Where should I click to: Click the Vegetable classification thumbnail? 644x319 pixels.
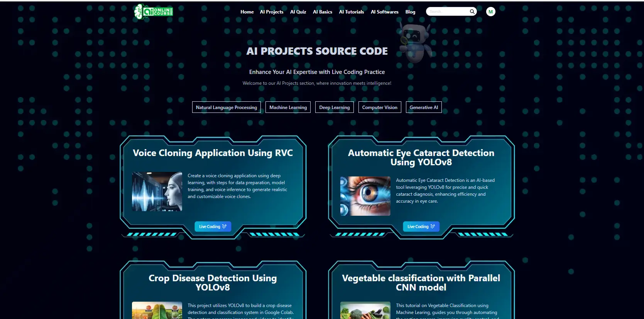click(365, 310)
